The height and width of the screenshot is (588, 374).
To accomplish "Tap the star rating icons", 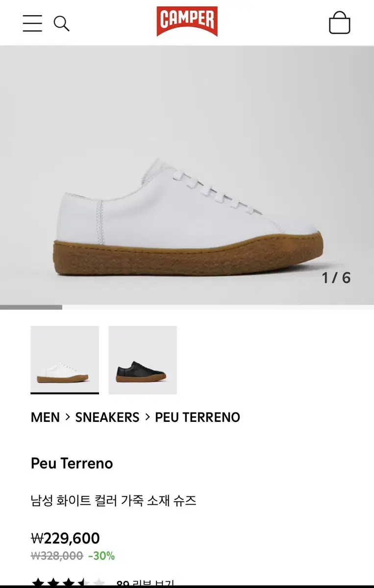I will 68,583.
